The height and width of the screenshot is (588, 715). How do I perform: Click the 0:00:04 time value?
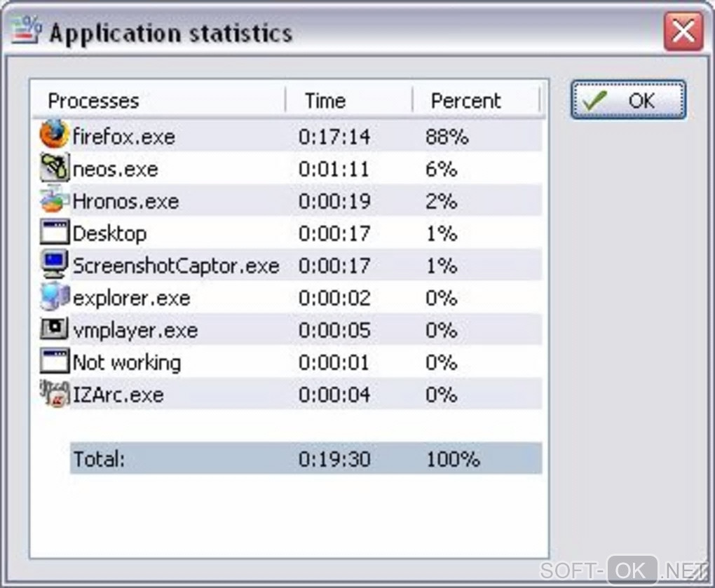pyautogui.click(x=334, y=395)
